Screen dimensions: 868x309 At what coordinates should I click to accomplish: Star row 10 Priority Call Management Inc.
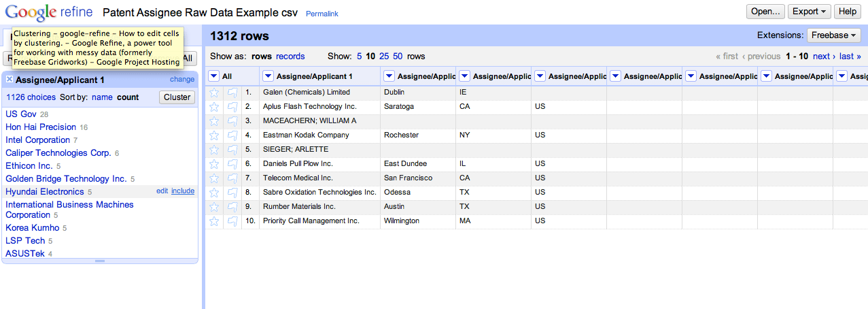214,221
